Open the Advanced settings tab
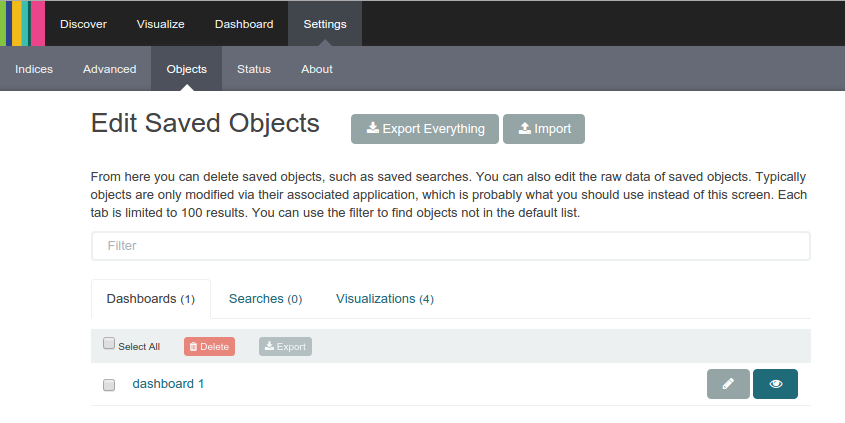 pyautogui.click(x=109, y=68)
